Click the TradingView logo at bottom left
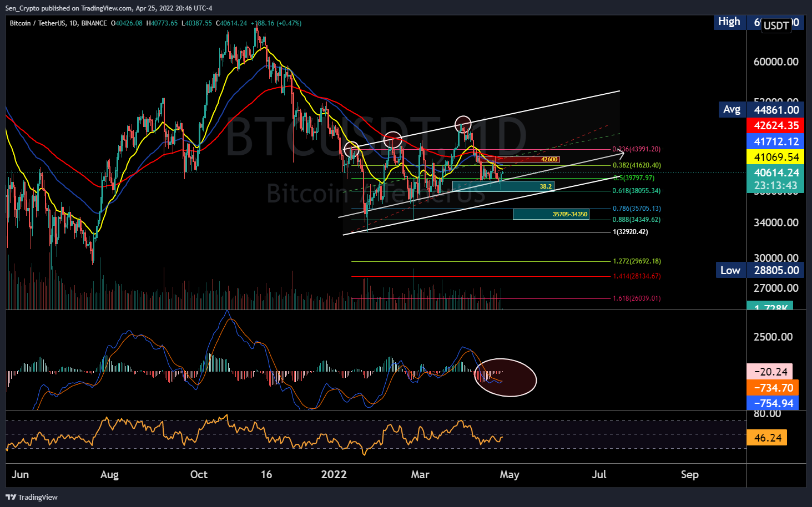This screenshot has height=507, width=812. 32,497
